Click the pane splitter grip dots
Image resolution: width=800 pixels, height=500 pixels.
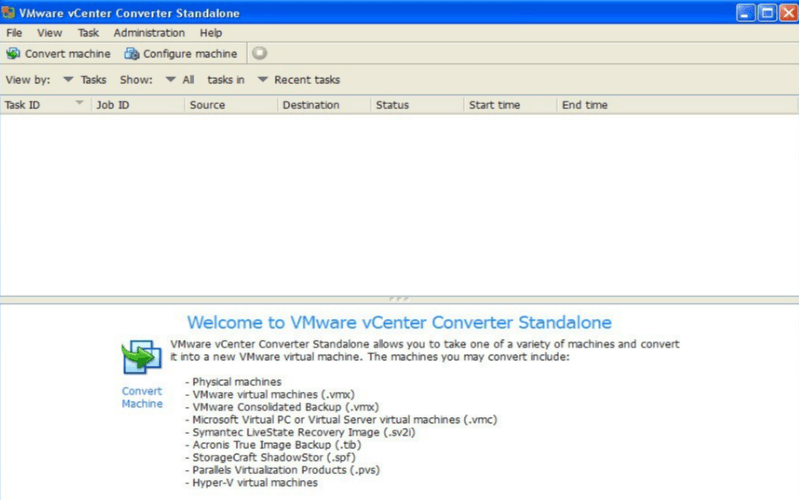399,299
